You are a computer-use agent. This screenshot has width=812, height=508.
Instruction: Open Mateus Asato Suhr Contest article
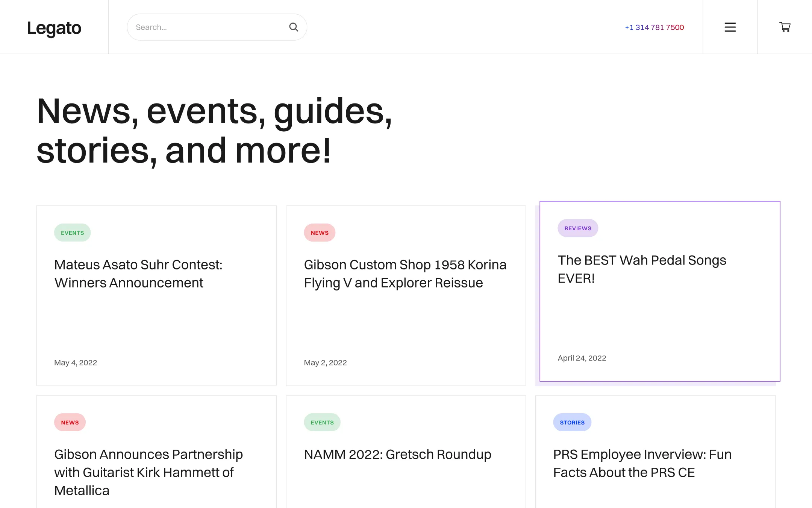138,274
